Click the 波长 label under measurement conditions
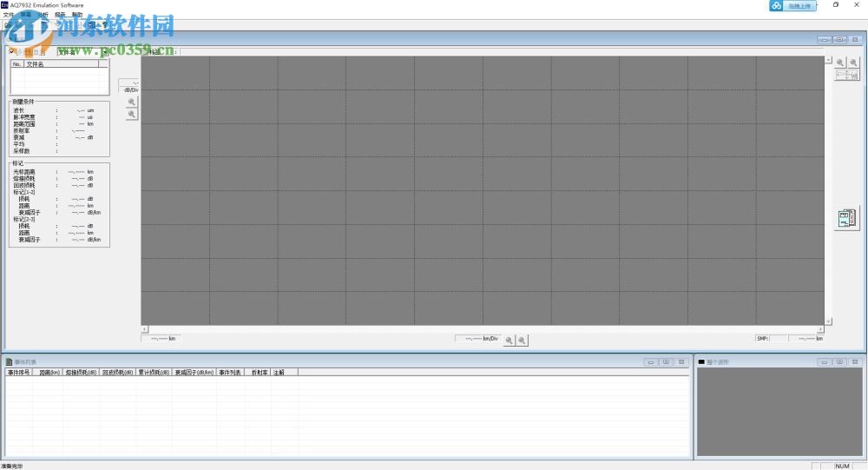Viewport: 868px width, 470px height. [19, 110]
